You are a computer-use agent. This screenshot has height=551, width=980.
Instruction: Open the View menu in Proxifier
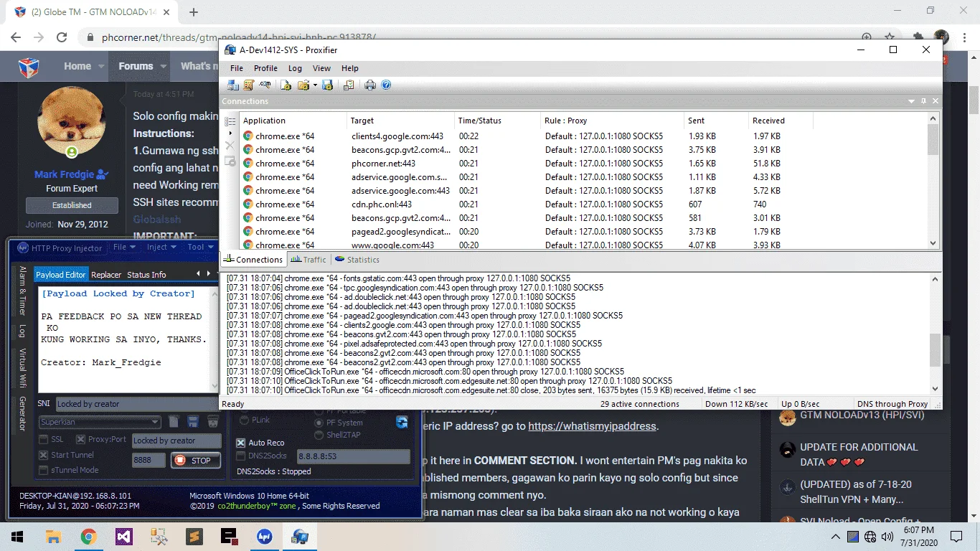pyautogui.click(x=321, y=68)
